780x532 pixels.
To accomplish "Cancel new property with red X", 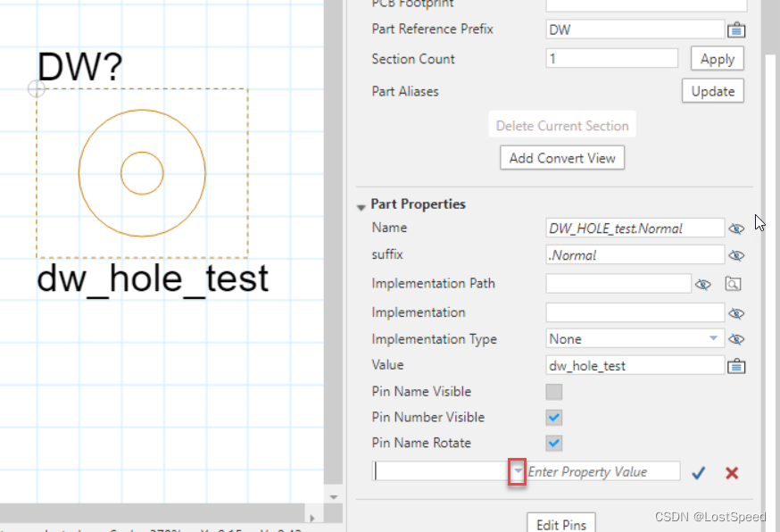I will pyautogui.click(x=732, y=472).
